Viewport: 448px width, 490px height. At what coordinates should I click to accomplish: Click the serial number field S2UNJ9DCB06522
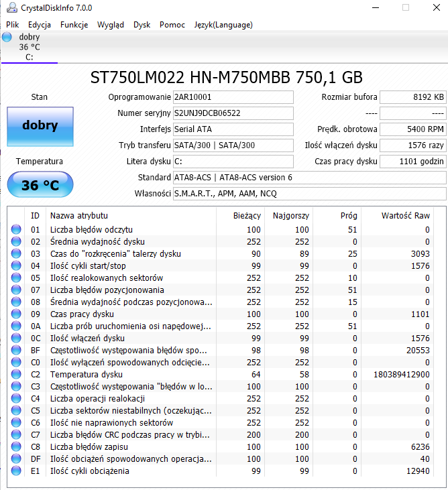(x=233, y=113)
